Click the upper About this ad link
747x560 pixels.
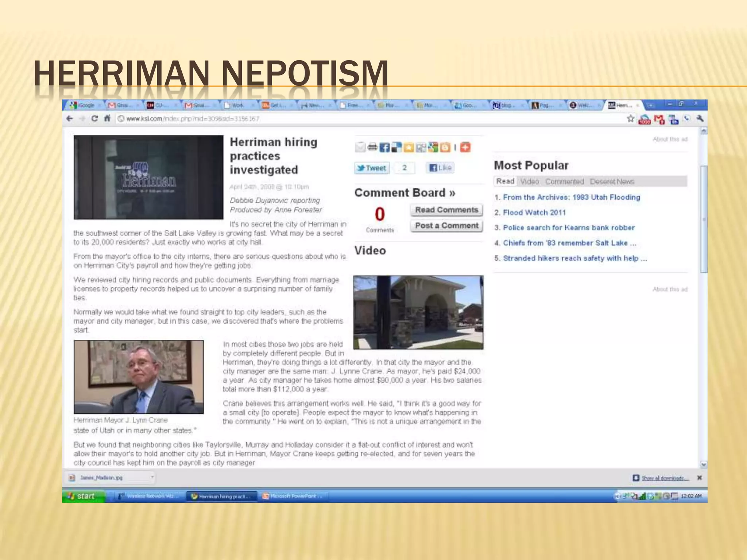pos(670,139)
